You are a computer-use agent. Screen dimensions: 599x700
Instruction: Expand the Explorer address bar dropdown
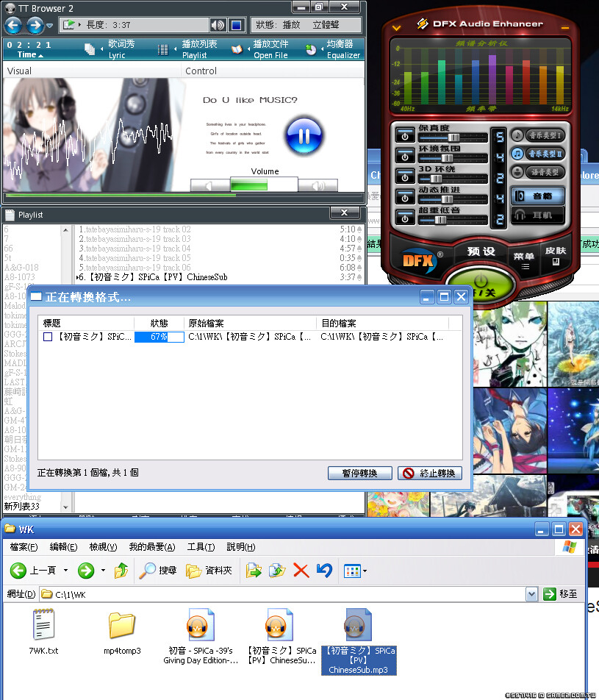[531, 594]
